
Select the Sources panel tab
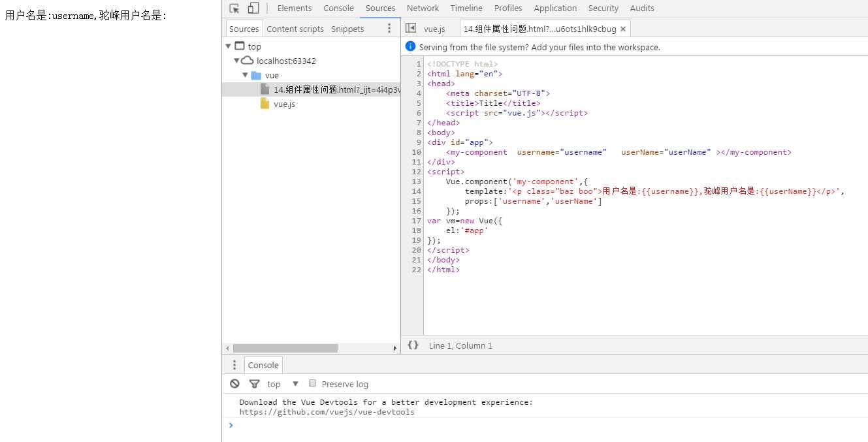click(380, 8)
